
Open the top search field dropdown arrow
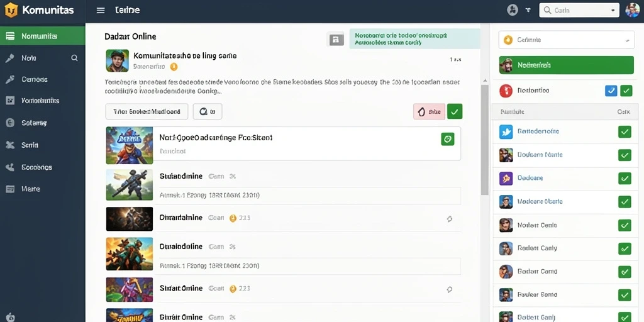click(x=613, y=10)
